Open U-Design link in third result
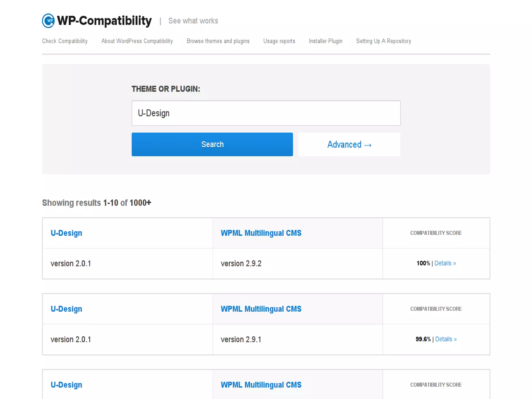 click(x=66, y=385)
